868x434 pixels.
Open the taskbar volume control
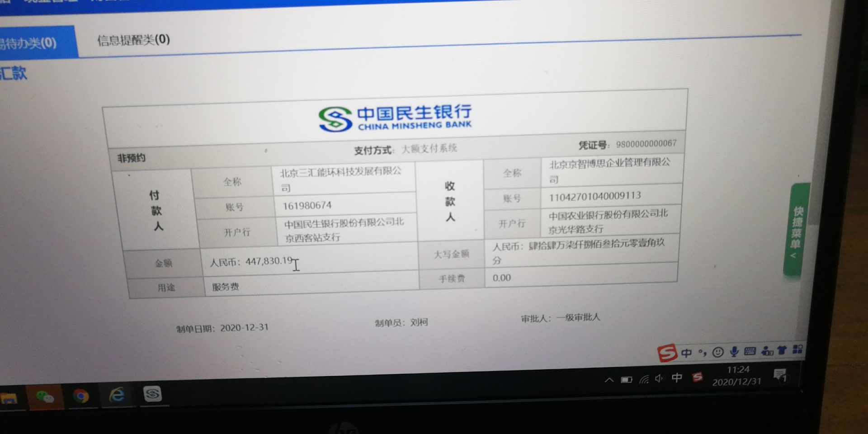point(659,379)
